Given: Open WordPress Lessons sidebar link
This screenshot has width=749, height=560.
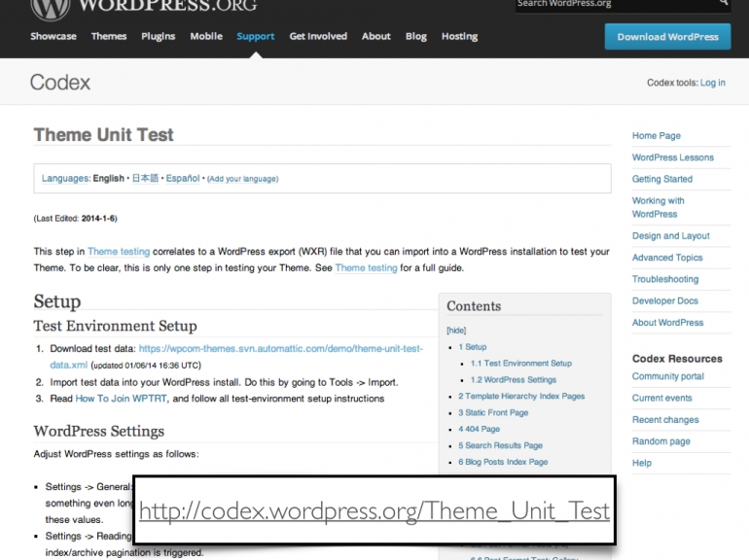Looking at the screenshot, I should click(x=673, y=157).
